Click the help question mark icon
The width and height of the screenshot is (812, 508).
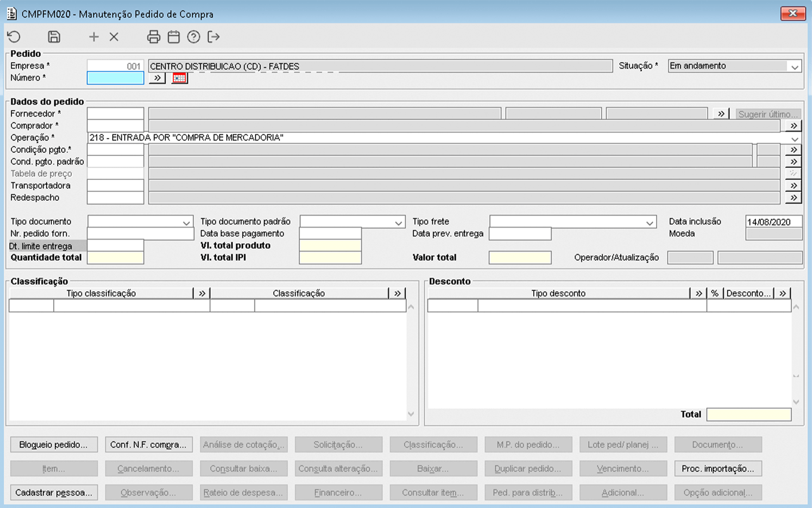coord(193,37)
